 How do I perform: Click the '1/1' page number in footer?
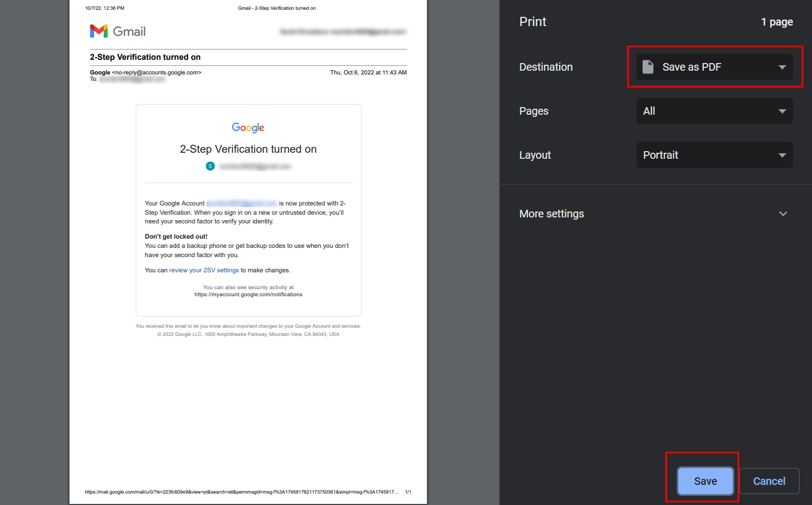pos(408,492)
